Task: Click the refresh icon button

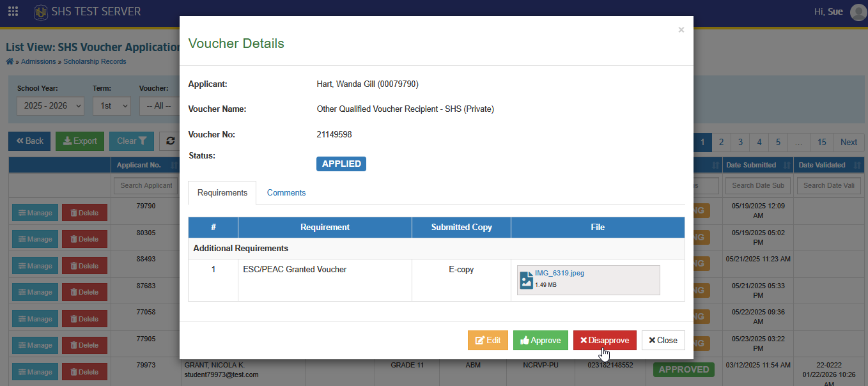Action: 170,141
